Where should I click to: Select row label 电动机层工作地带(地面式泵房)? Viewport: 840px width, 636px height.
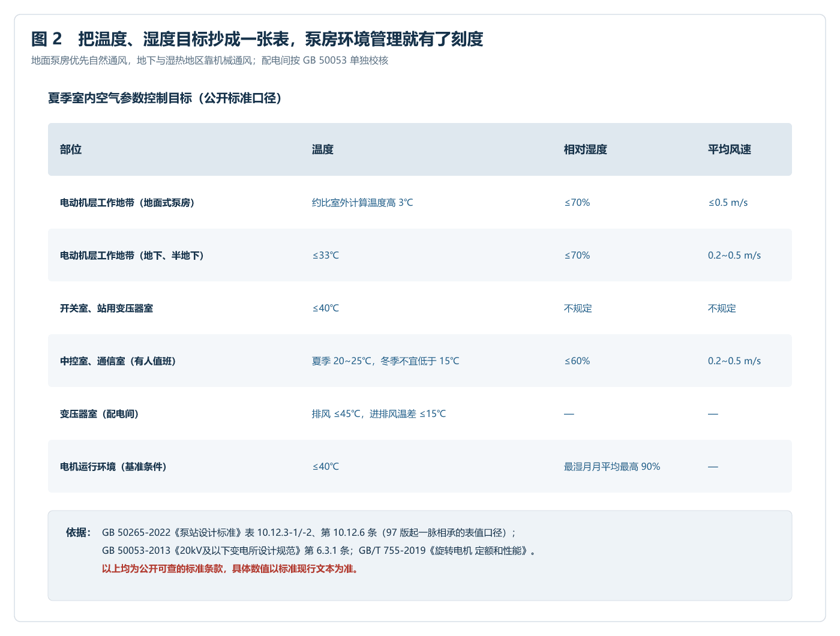(127, 203)
